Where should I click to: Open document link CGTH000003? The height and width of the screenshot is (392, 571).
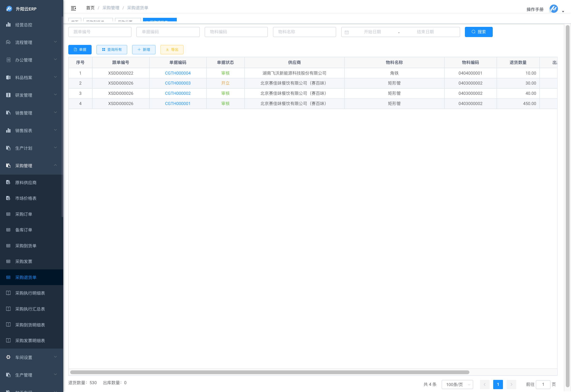(177, 83)
